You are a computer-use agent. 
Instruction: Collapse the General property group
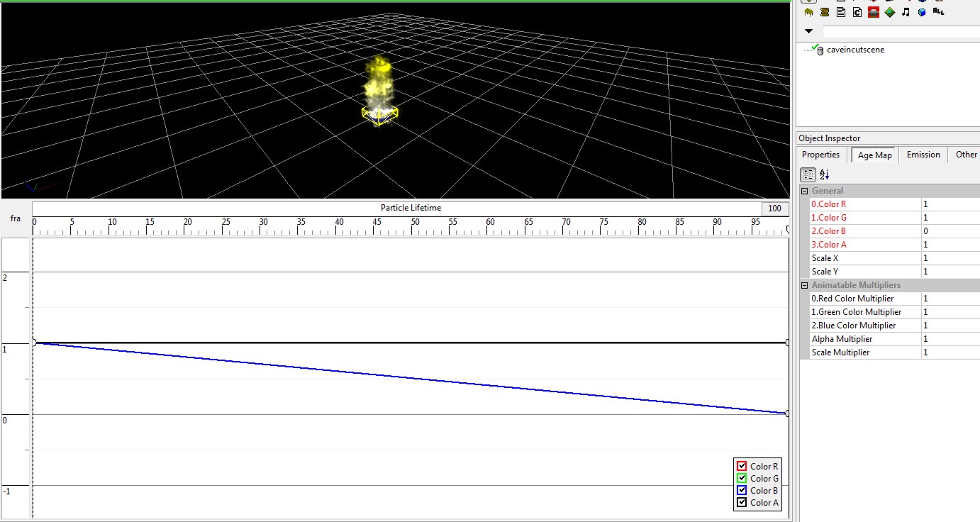805,191
